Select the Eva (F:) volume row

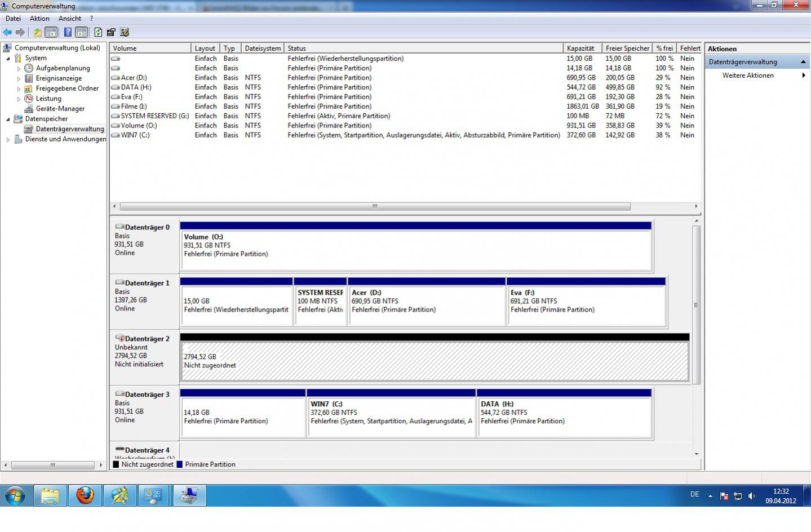click(406, 97)
